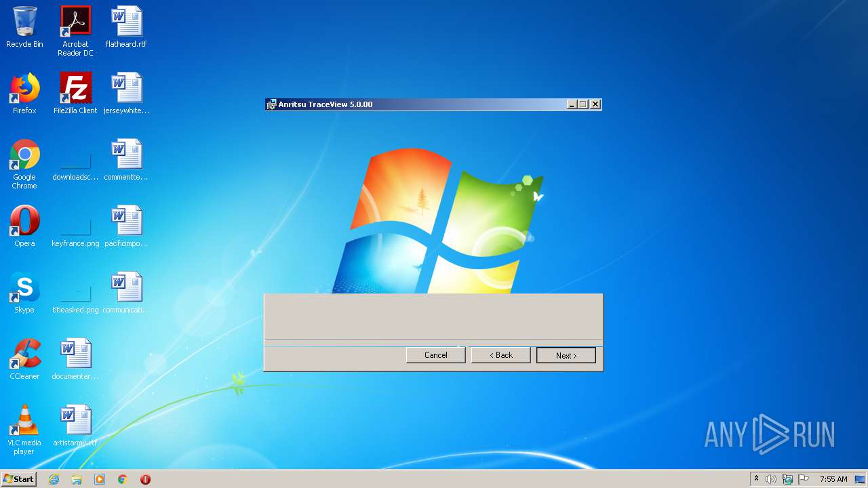Open Windows Media Player from the taskbar
The image size is (868, 488).
100,479
